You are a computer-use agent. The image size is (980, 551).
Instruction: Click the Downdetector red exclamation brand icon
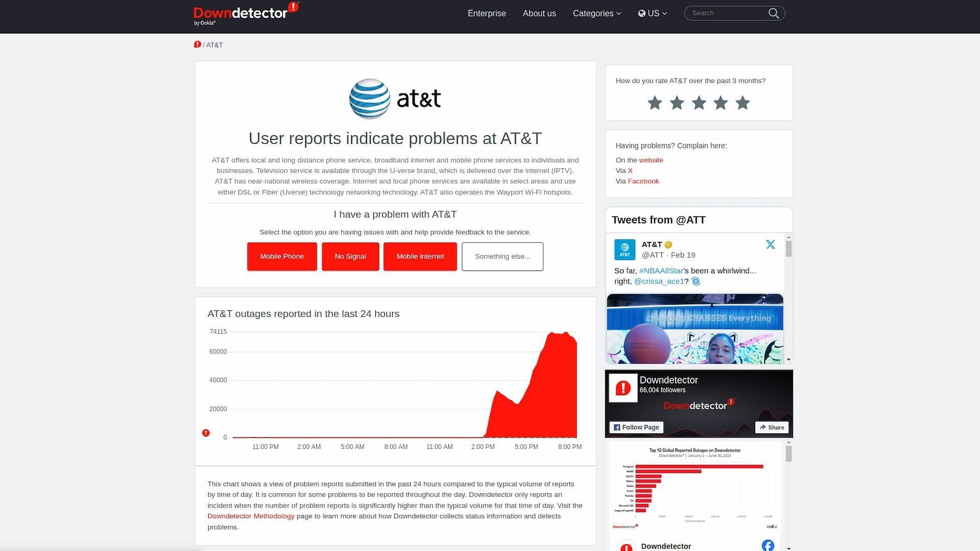[293, 8]
